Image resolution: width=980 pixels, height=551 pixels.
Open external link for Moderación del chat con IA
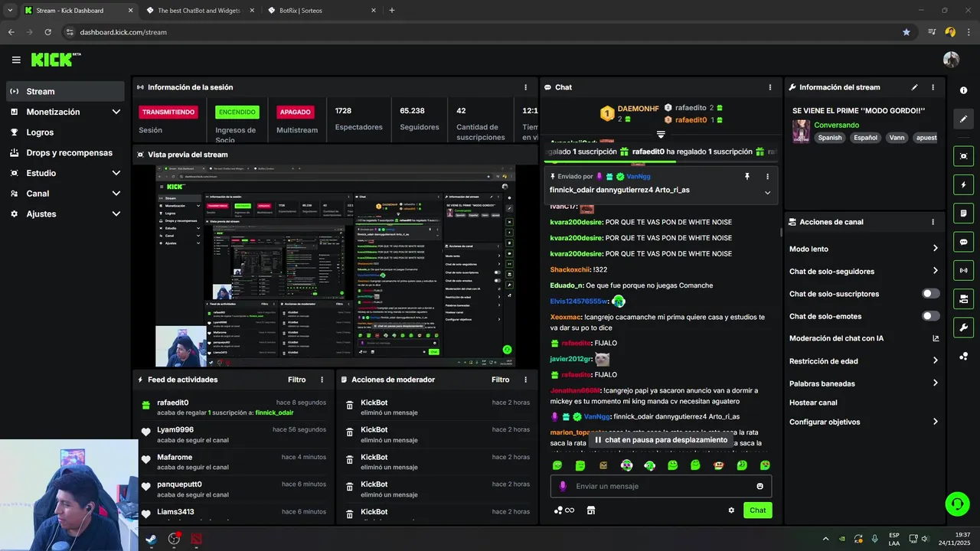tap(935, 338)
